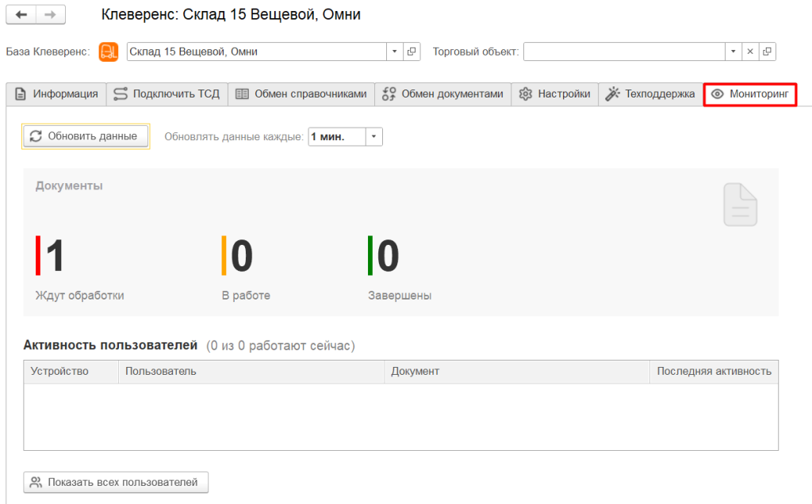Open the База Клеверенс field open-form icon
812x504 pixels.
click(x=412, y=52)
